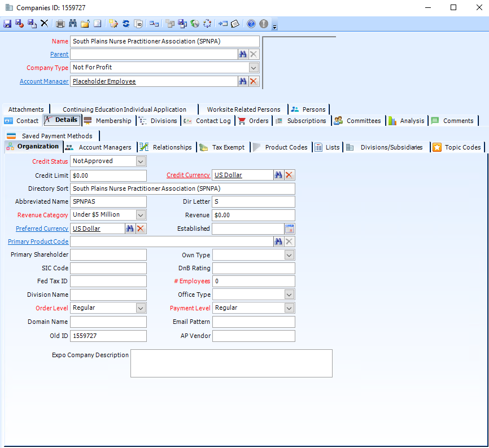Screen dimensions: 489x448
Task: Open the Revenue Category dropdown
Action: [x=141, y=214]
